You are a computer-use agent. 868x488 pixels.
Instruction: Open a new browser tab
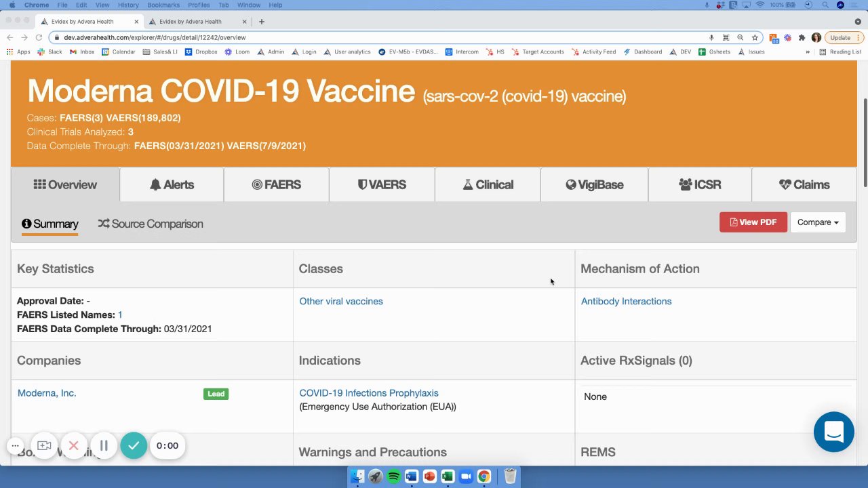point(262,21)
